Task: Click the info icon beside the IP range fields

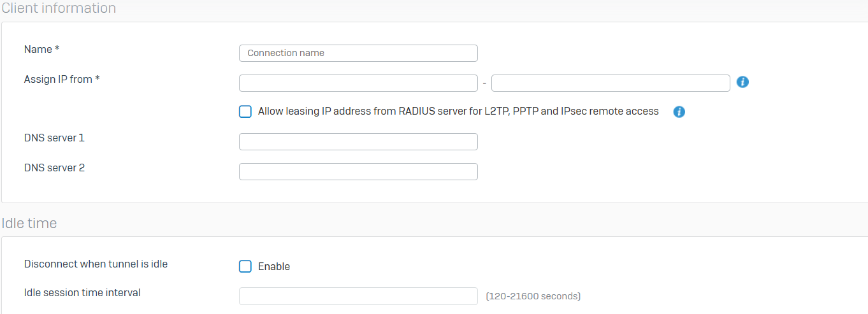Action: 742,82
